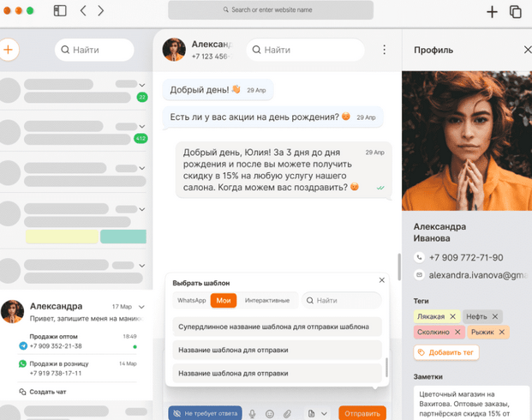Go forward with the browser forward arrow
The width and height of the screenshot is (532, 420).
(101, 10)
